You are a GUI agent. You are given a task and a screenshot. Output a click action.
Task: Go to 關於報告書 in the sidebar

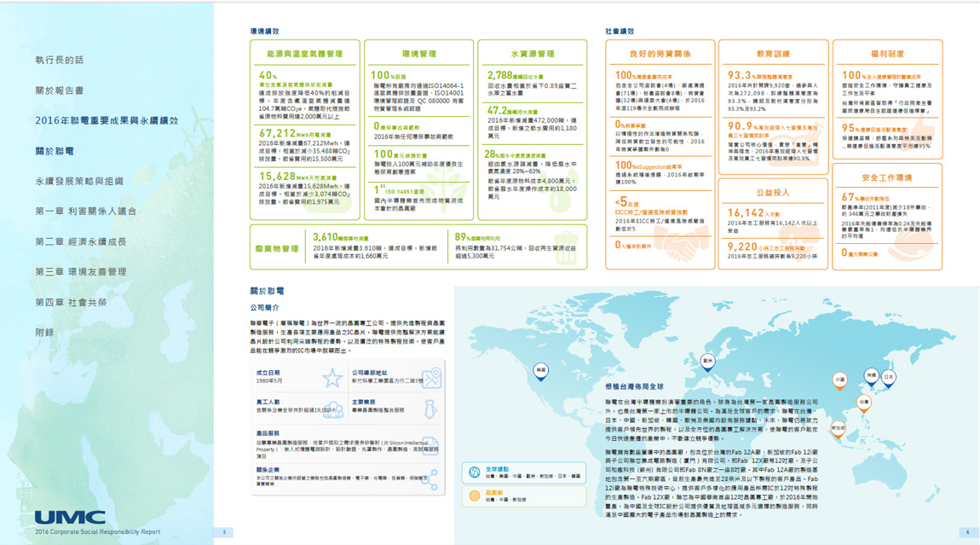pyautogui.click(x=60, y=90)
